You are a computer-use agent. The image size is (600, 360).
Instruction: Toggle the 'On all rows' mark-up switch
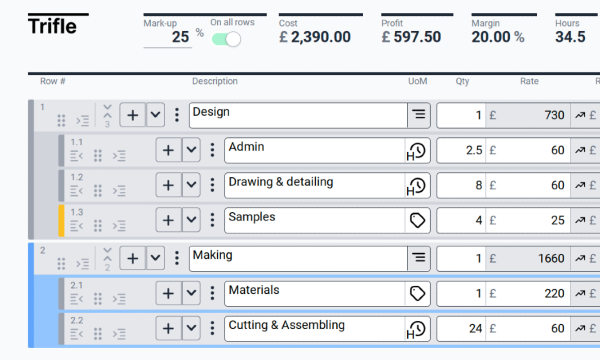click(x=226, y=39)
